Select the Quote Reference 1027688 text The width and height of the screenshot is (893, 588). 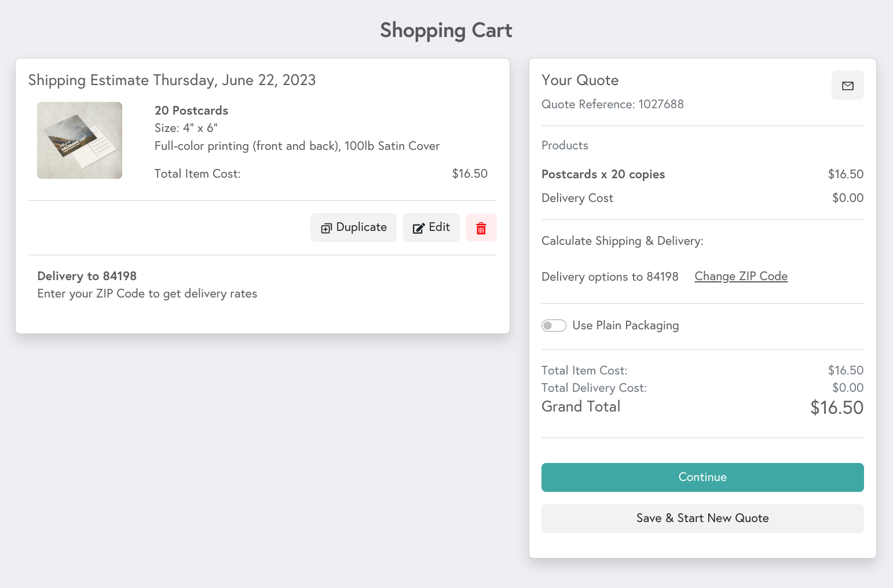tap(613, 104)
